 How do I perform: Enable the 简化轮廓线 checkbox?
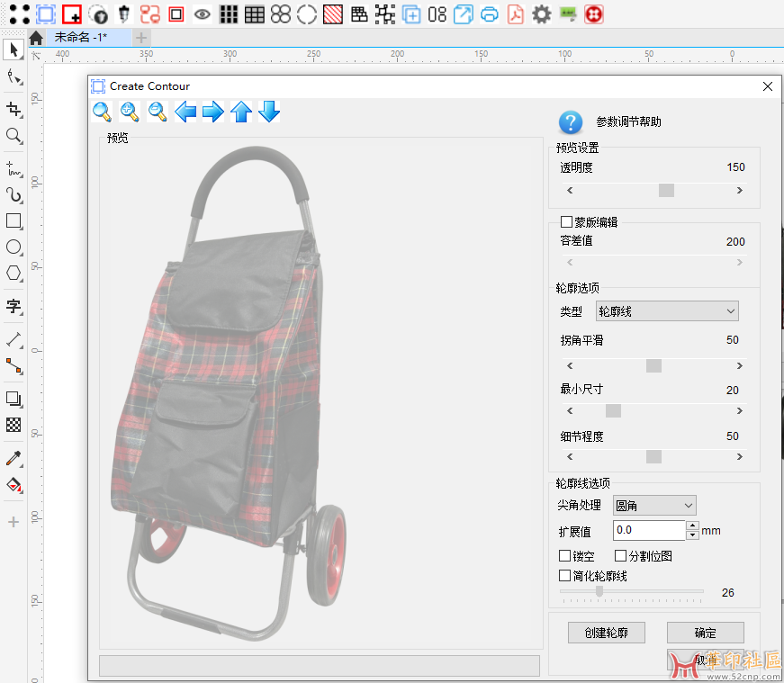565,576
